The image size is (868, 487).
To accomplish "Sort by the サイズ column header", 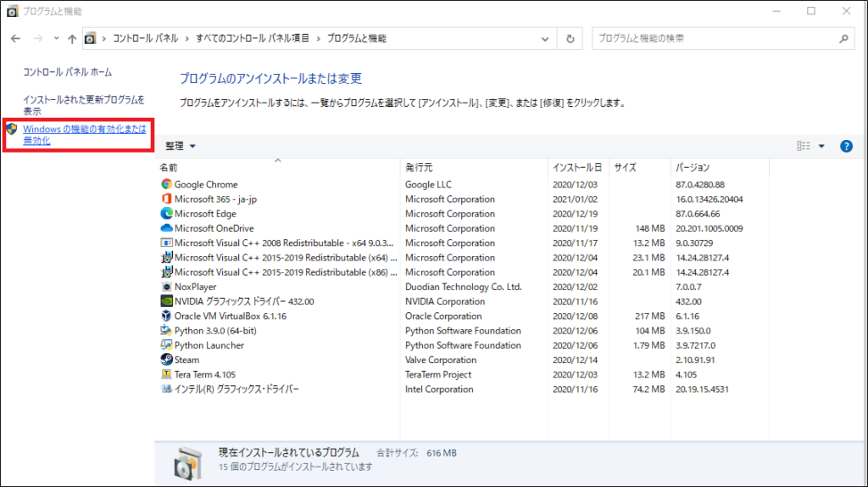I will [625, 167].
